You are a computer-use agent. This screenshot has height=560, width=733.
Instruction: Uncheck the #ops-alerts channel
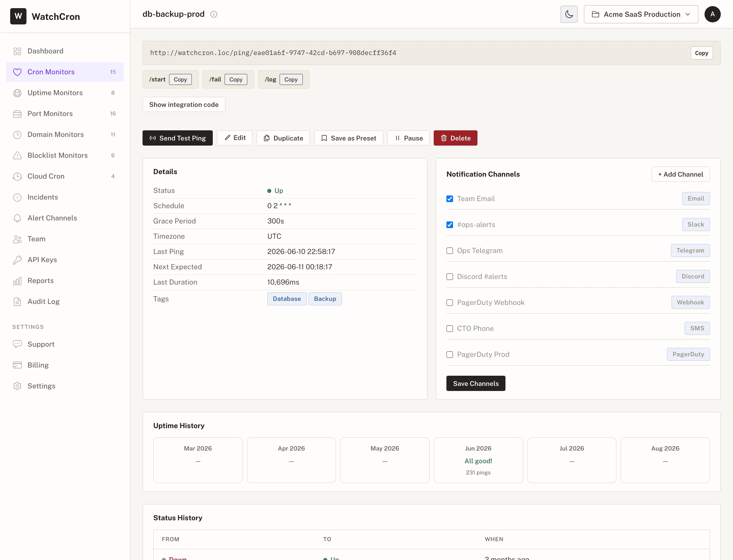click(x=450, y=225)
